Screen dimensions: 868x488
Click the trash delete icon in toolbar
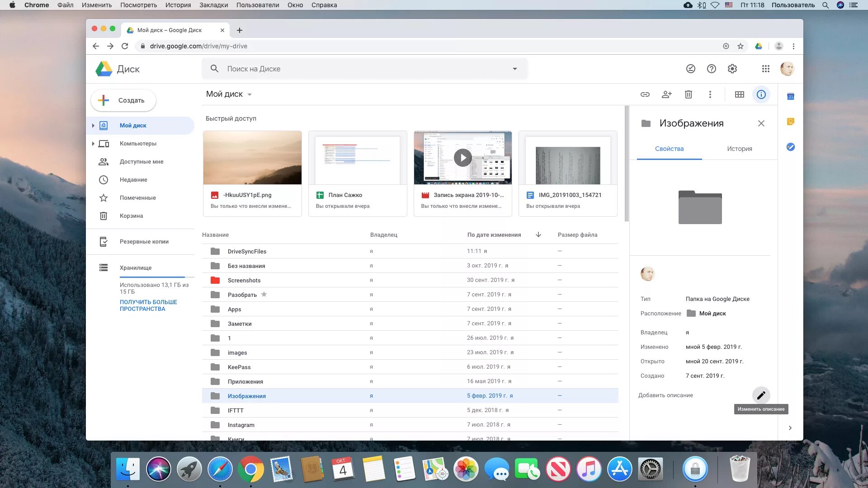pos(689,94)
